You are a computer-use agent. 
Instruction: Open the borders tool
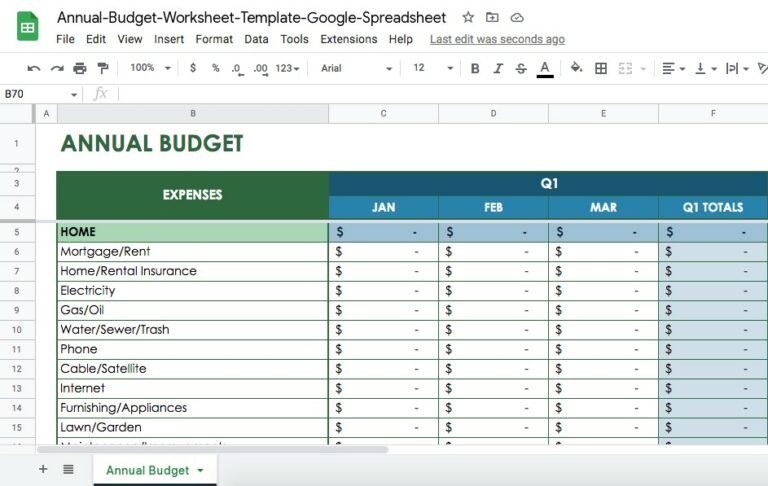click(601, 68)
